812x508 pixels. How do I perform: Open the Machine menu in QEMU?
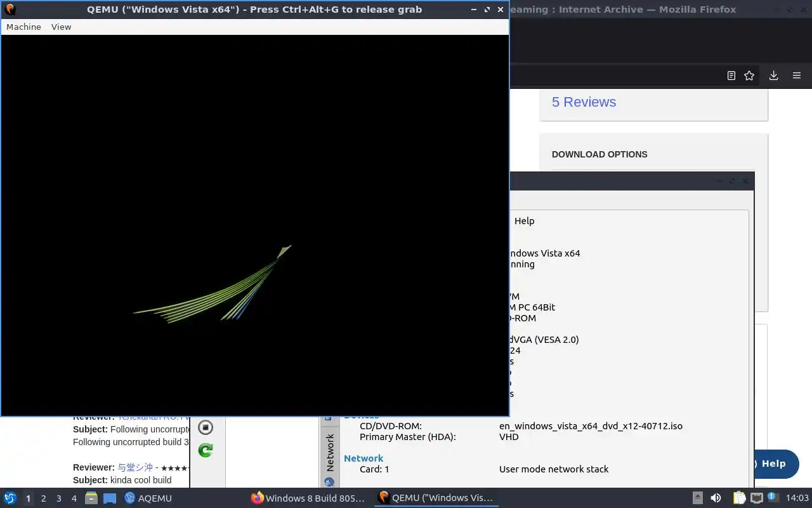[x=23, y=27]
